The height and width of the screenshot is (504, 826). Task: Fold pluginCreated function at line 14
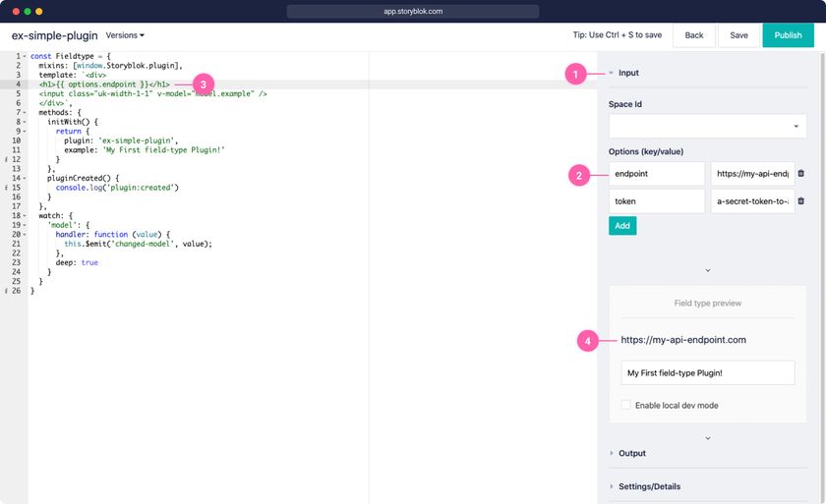[x=25, y=179]
